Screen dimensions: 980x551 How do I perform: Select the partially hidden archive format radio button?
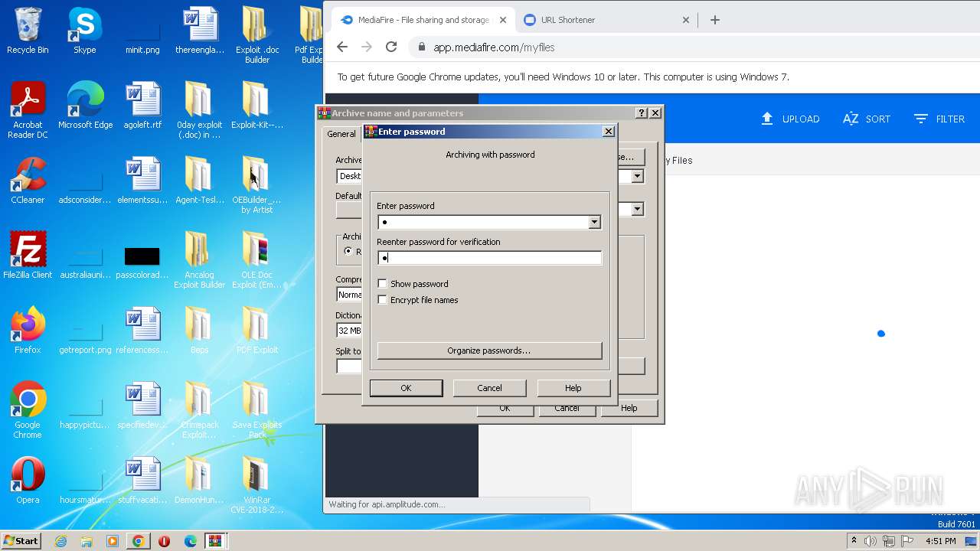(x=348, y=251)
